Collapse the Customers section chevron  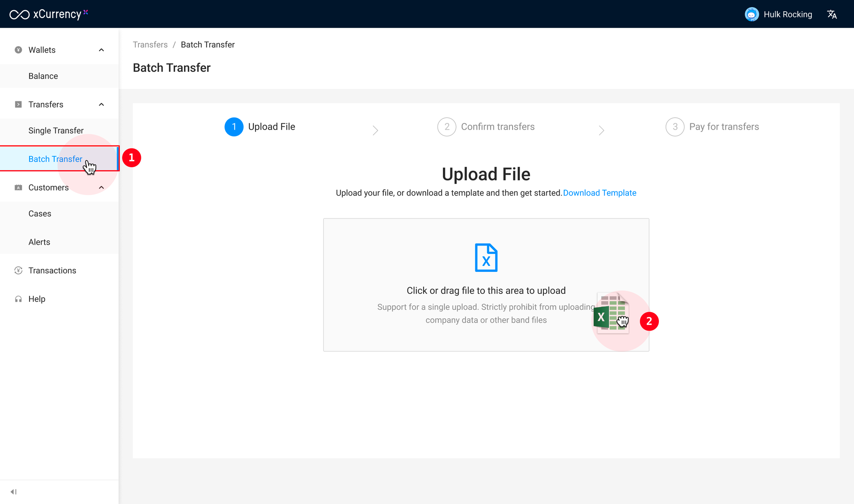coord(101,188)
